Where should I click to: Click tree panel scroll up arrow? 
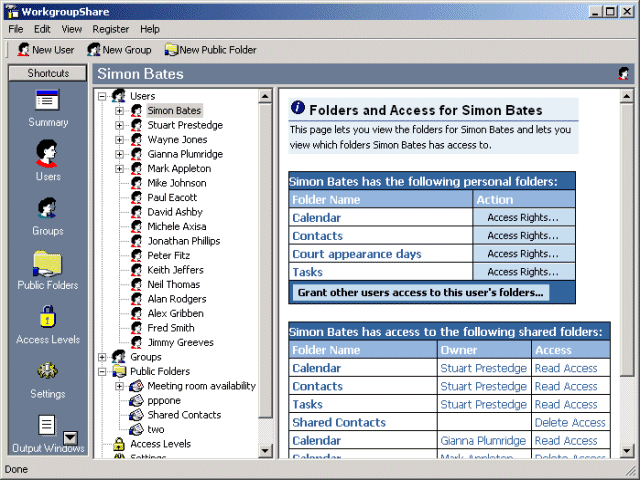tap(265, 96)
